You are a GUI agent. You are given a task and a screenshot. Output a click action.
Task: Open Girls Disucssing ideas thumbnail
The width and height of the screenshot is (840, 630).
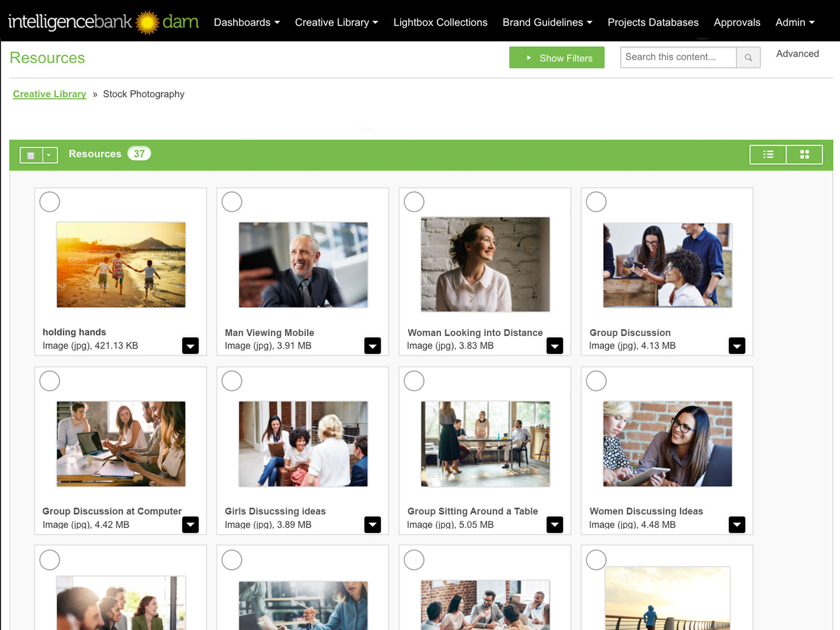click(x=303, y=444)
